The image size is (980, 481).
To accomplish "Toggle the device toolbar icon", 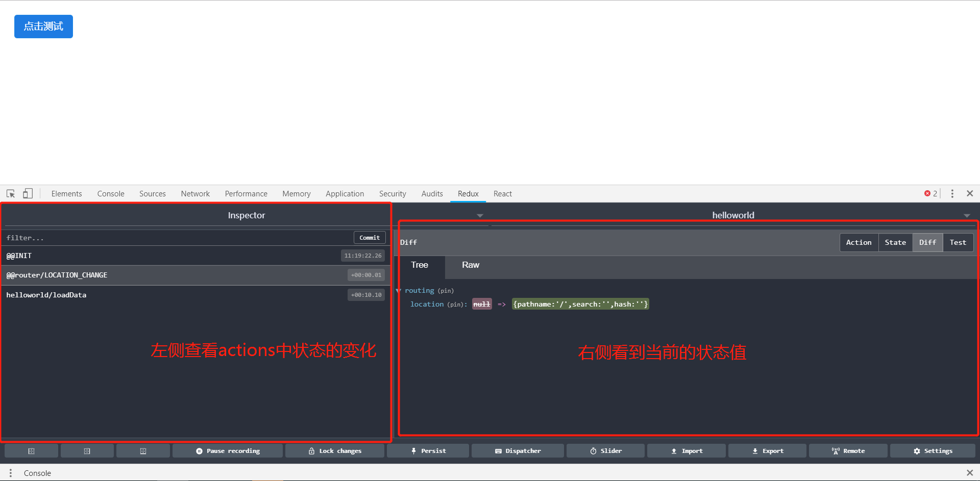I will (x=28, y=194).
